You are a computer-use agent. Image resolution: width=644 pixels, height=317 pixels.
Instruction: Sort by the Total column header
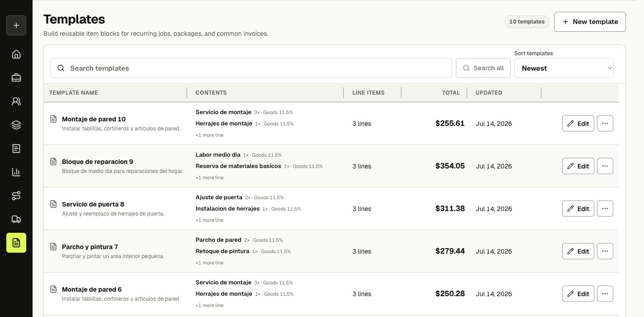451,93
